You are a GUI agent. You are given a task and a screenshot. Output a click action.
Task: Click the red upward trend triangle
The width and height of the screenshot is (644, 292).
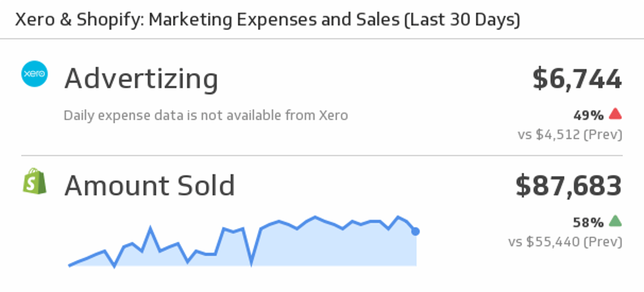coord(615,114)
